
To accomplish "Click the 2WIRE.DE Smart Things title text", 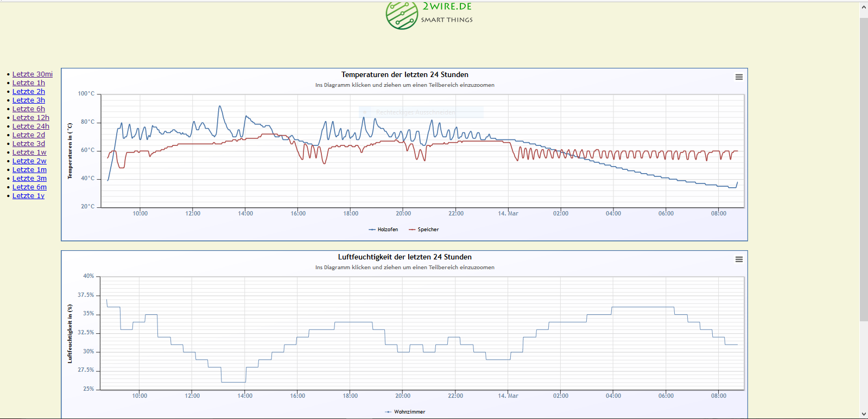I will click(447, 13).
